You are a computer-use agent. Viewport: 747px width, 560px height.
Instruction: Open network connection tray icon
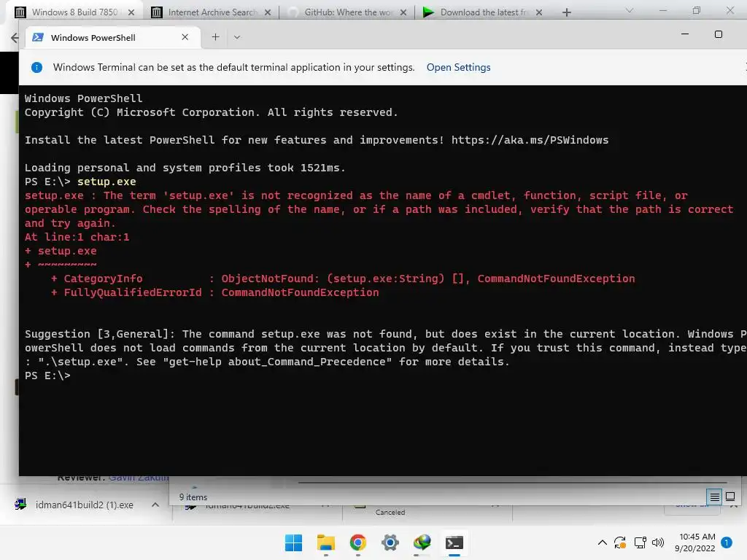640,542
